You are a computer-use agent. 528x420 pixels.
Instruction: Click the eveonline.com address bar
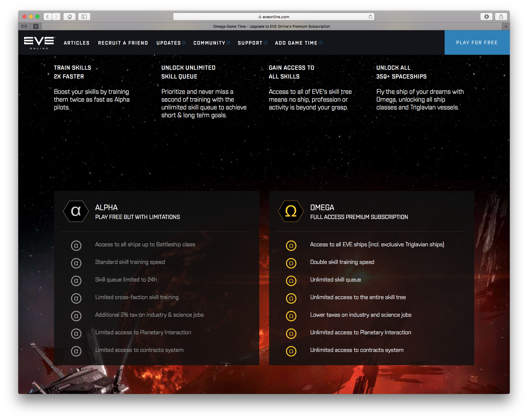(x=274, y=17)
